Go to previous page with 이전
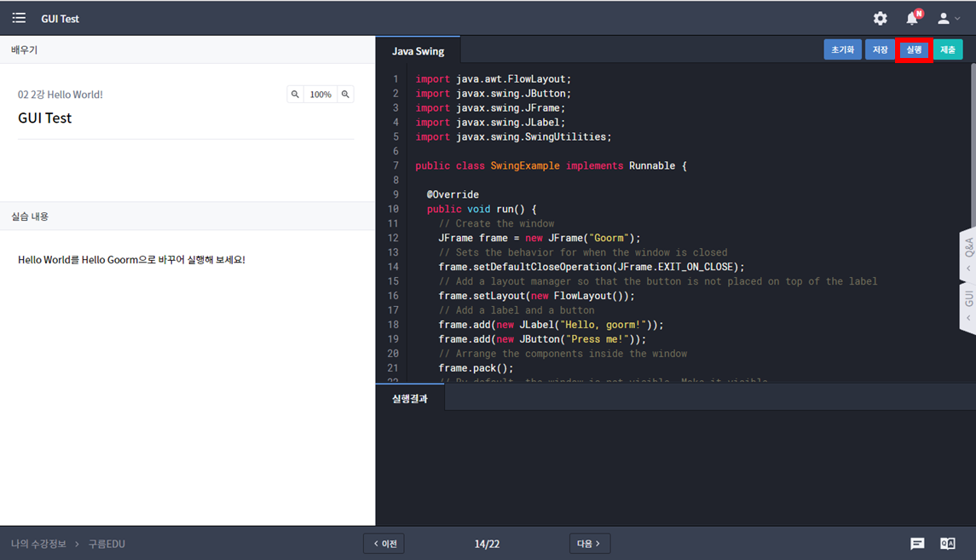 click(384, 543)
